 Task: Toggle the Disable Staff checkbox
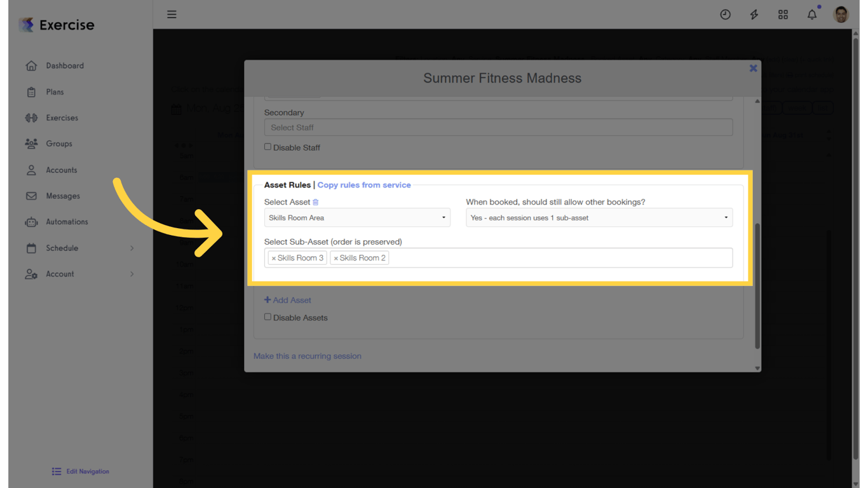point(268,147)
